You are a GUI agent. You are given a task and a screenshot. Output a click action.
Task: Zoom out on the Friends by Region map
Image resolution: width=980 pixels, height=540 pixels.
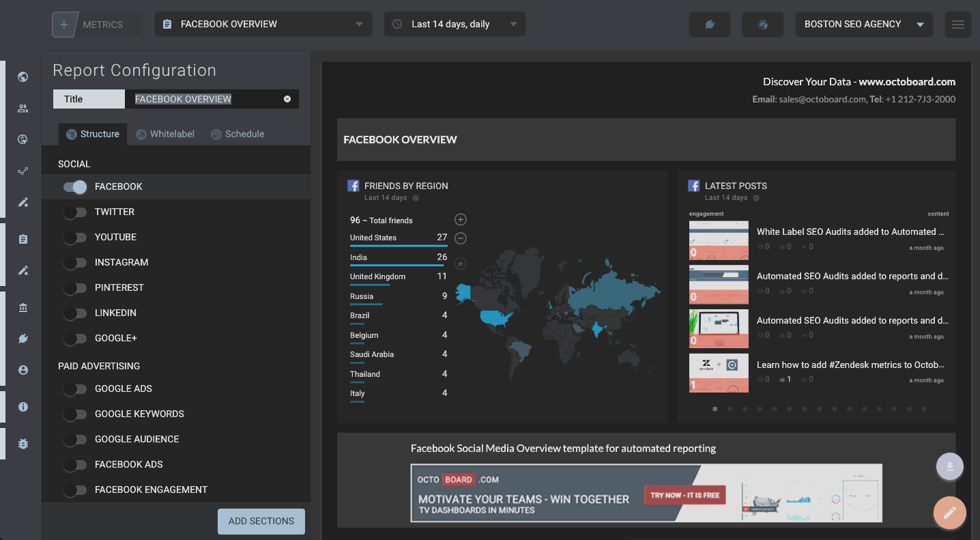click(461, 238)
